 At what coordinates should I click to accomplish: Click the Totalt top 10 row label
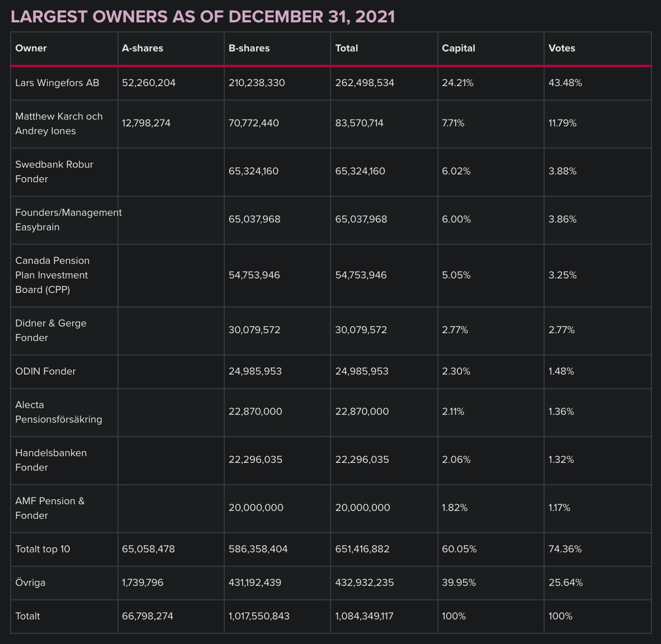tap(43, 549)
